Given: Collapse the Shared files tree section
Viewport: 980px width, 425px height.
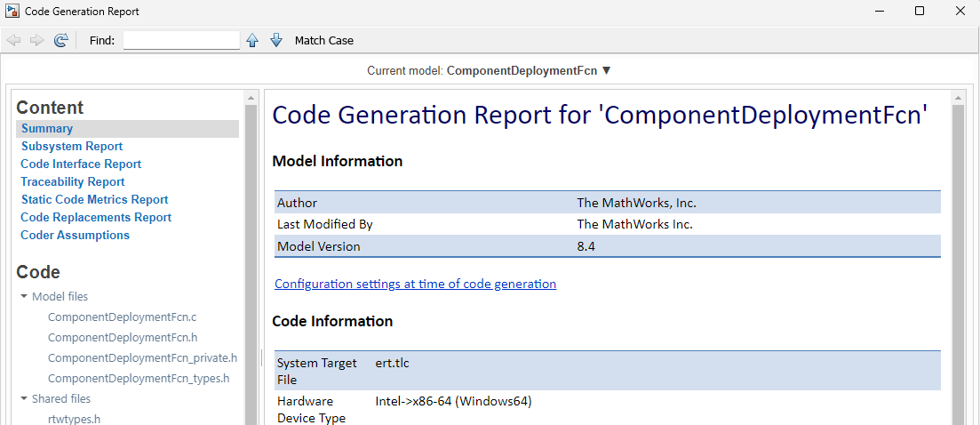Looking at the screenshot, I should coord(24,399).
